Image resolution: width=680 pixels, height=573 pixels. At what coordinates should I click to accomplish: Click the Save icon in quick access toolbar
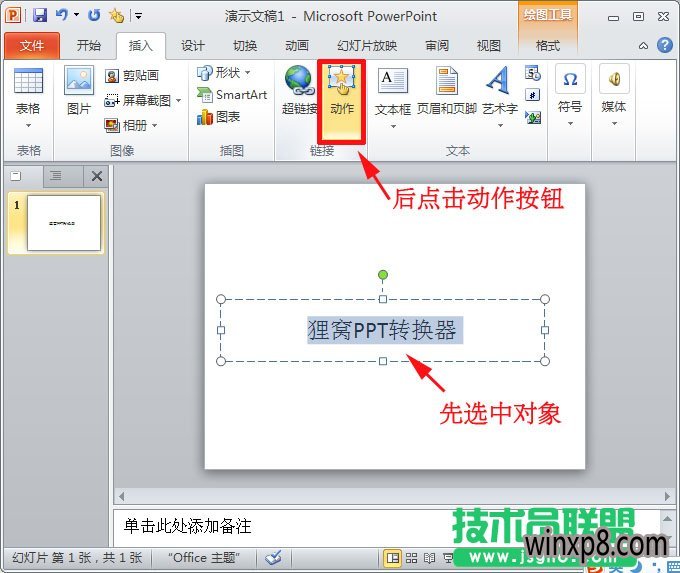(40, 16)
